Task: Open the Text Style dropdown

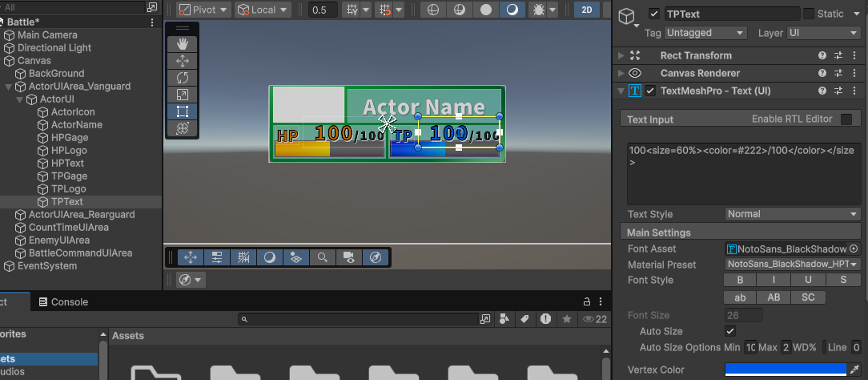Action: click(791, 214)
